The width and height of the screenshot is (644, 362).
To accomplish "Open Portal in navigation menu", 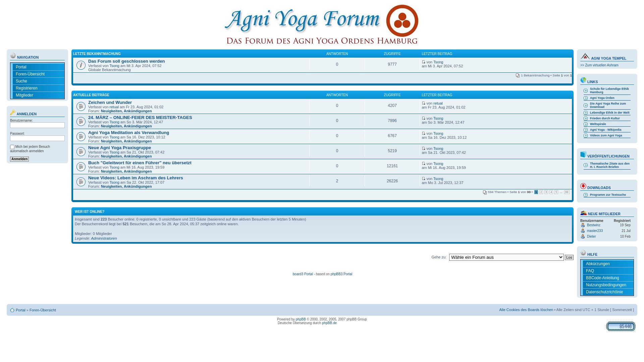I will 39,67.
